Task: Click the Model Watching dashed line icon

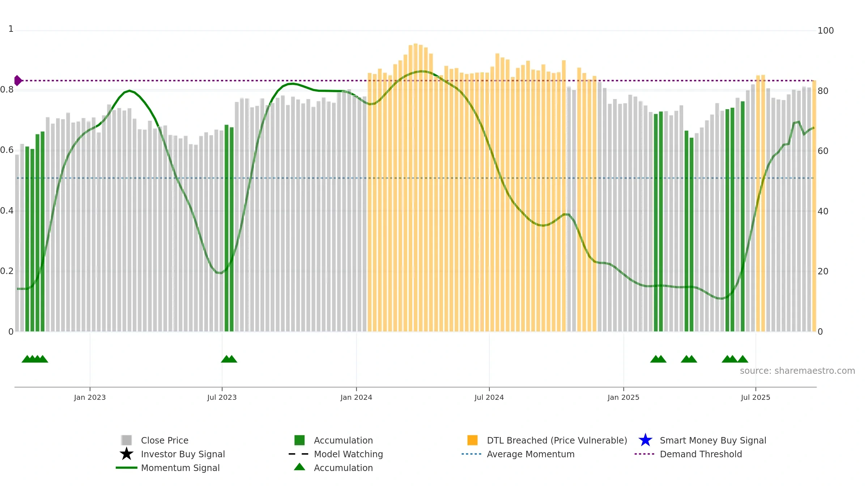Action: tap(299, 454)
